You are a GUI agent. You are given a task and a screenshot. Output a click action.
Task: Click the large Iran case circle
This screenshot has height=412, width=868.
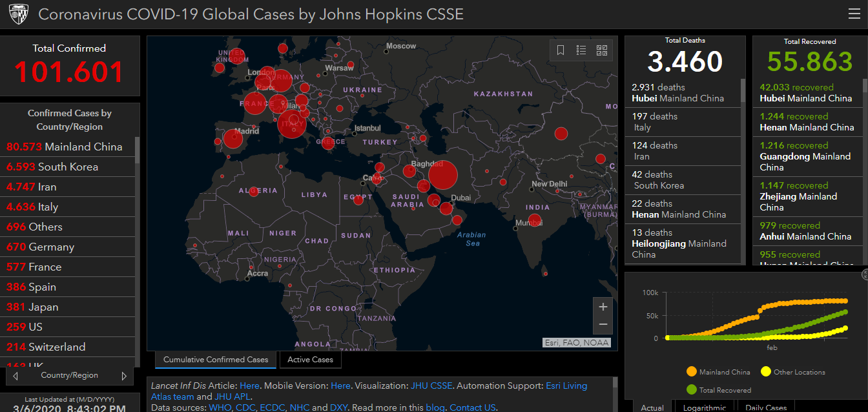click(x=442, y=176)
